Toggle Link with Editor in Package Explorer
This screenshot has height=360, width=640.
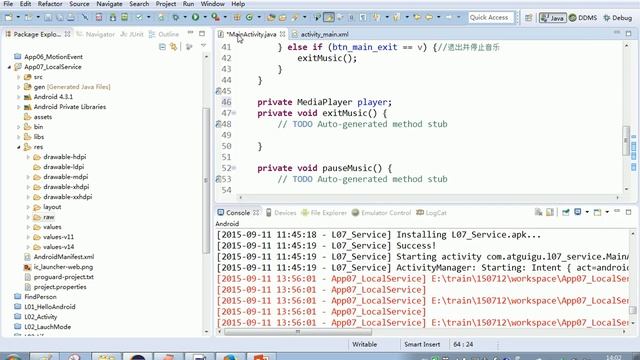(x=173, y=47)
